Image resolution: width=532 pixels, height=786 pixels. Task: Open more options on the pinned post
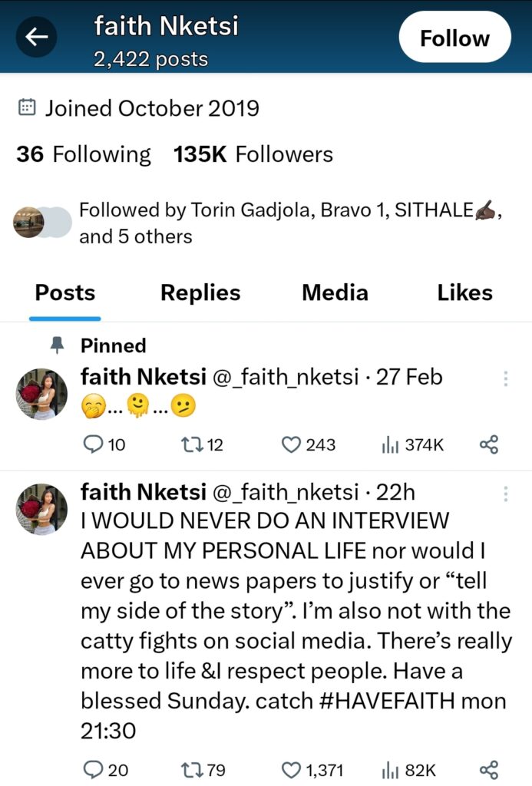click(505, 378)
